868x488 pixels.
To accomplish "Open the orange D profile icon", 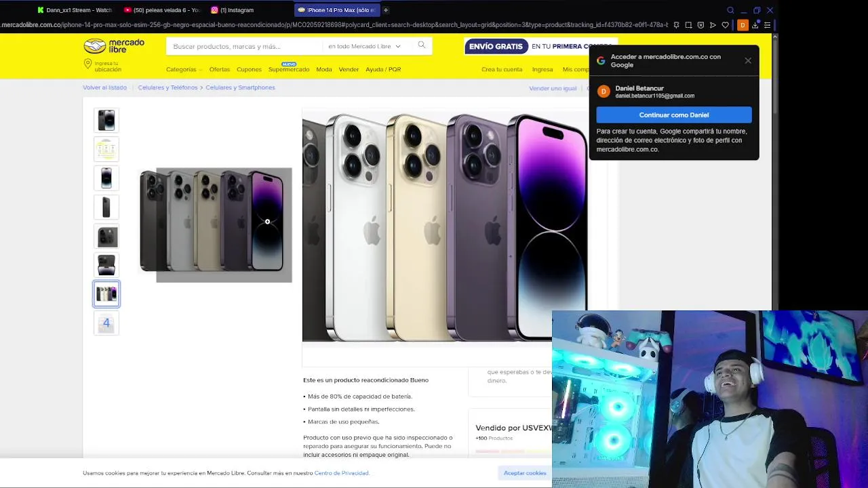I will point(743,25).
